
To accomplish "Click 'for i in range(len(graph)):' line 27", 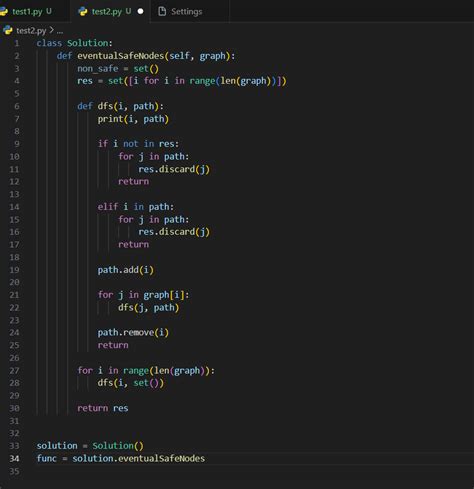I will (x=146, y=371).
